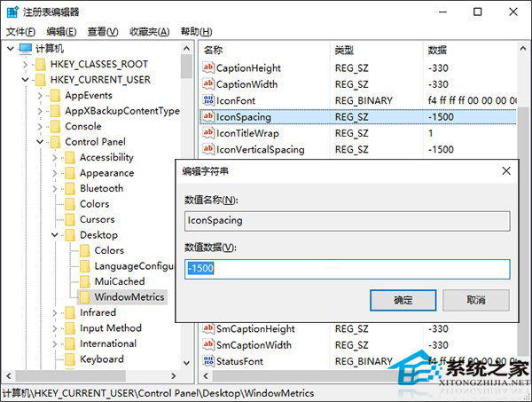The width and height of the screenshot is (532, 402).
Task: Click the MuiCached folder icon
Action: click(85, 281)
